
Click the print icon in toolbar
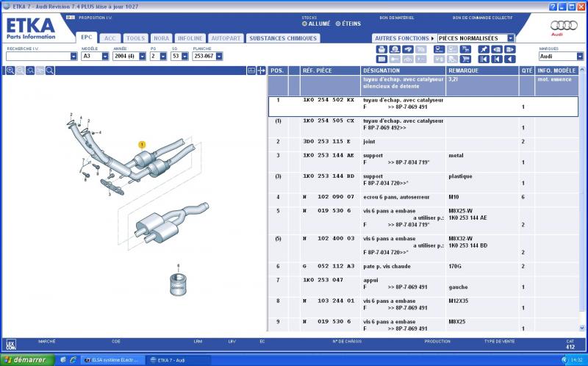(x=381, y=49)
